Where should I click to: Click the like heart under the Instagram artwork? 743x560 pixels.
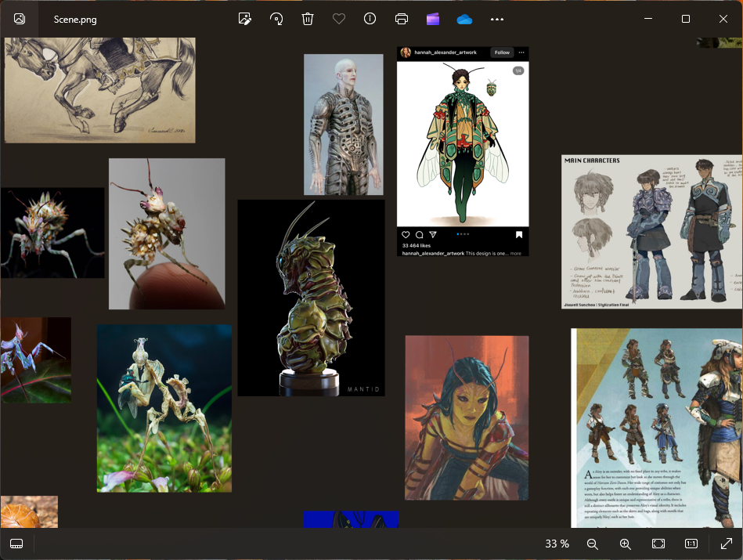click(x=406, y=235)
